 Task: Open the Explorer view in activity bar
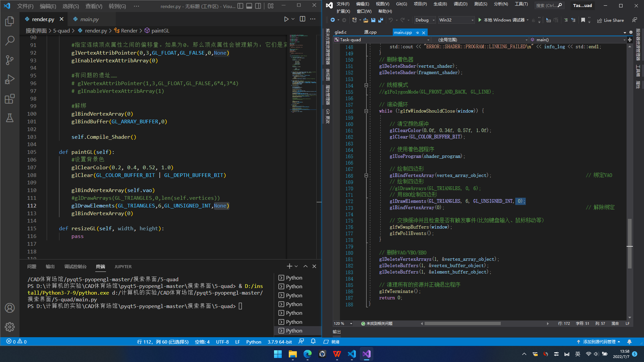pos(10,21)
